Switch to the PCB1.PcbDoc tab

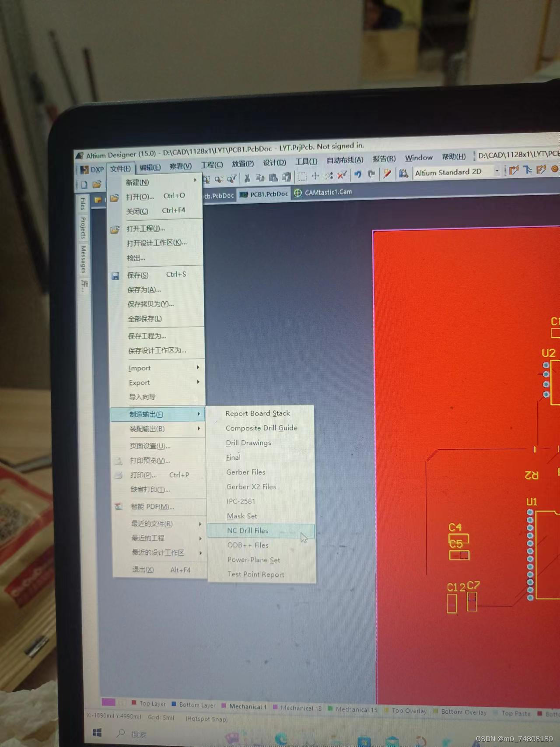click(264, 194)
